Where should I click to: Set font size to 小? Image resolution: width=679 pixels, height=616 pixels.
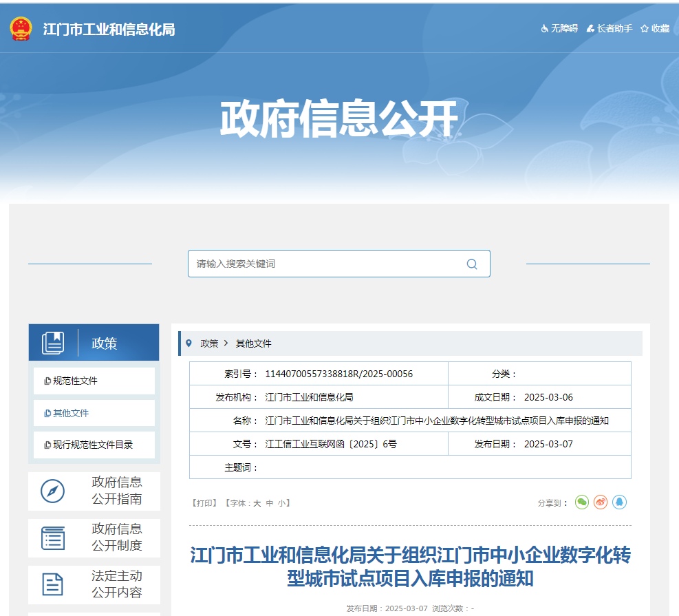(281, 503)
